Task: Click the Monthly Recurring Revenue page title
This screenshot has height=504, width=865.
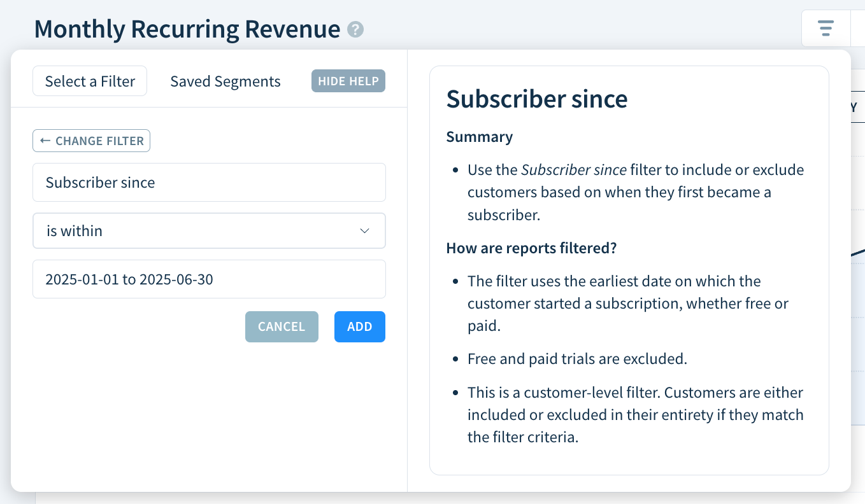Action: click(187, 29)
